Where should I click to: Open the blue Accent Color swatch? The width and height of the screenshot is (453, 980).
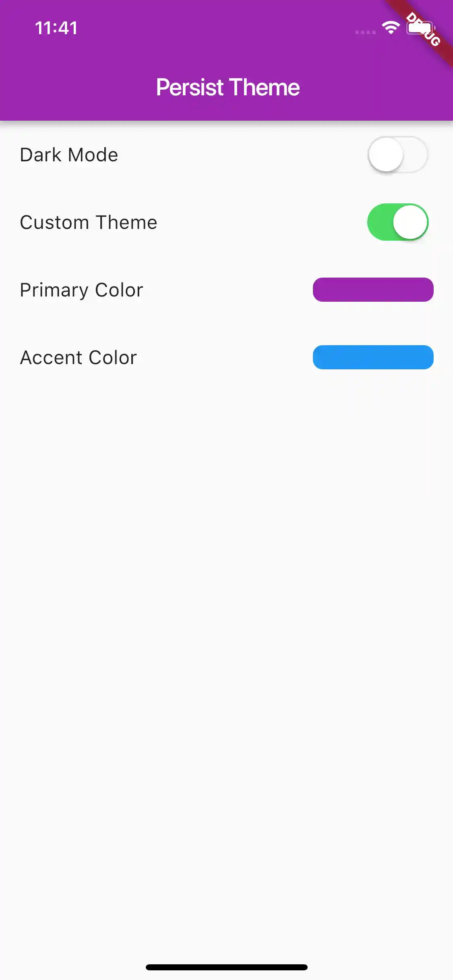(x=373, y=357)
